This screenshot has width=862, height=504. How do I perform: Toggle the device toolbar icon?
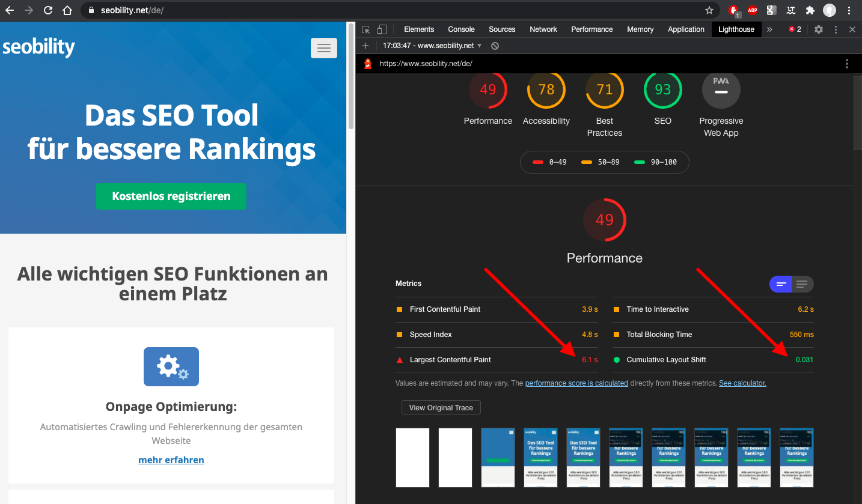click(382, 29)
